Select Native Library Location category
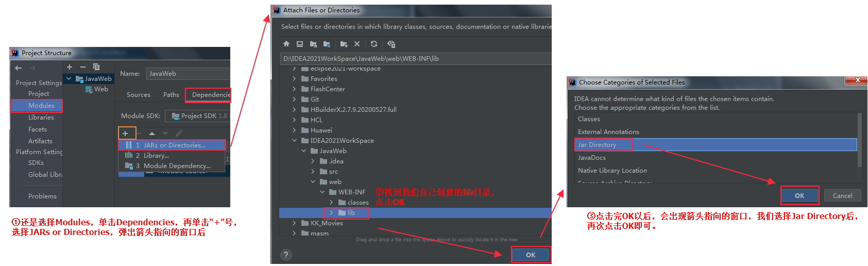Viewport: 868px width, 266px height. (716, 171)
